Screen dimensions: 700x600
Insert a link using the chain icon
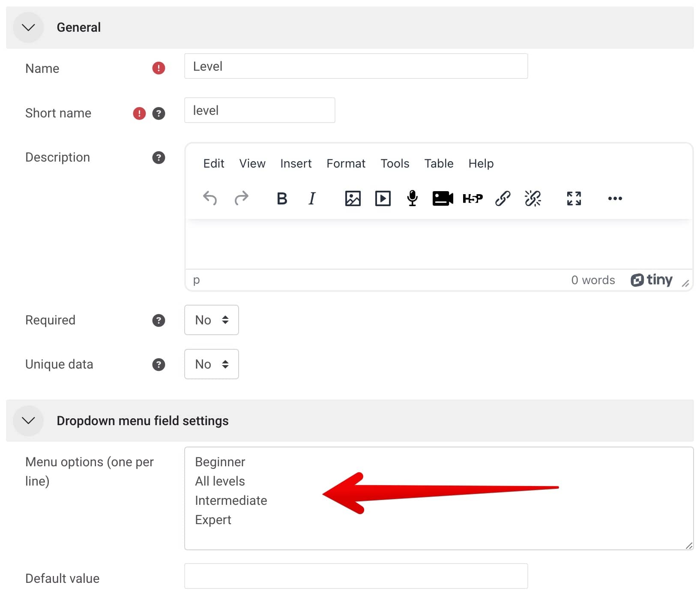pos(503,198)
